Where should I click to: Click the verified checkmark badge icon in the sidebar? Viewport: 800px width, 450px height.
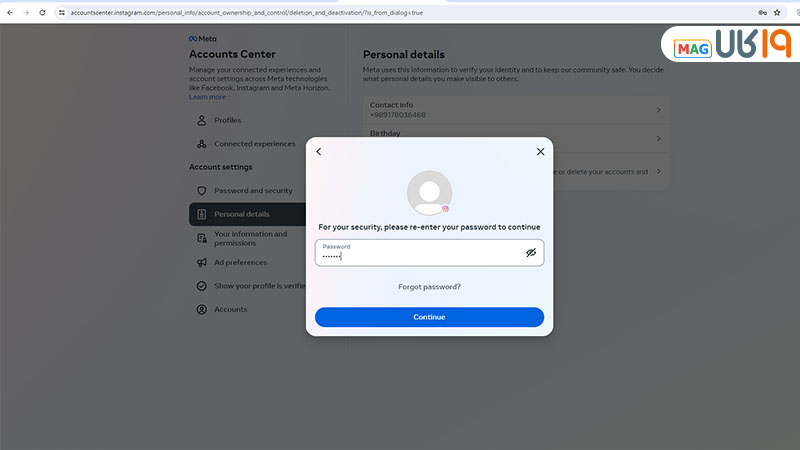(x=202, y=286)
